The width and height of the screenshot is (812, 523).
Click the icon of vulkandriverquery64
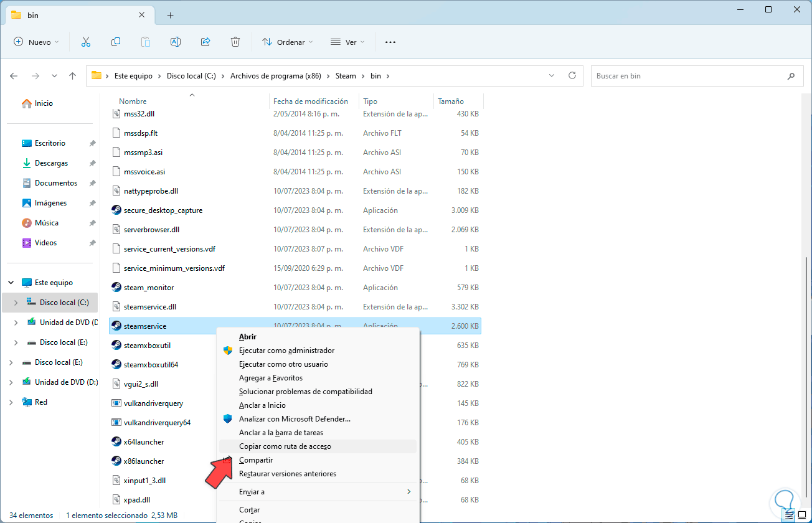pos(116,423)
